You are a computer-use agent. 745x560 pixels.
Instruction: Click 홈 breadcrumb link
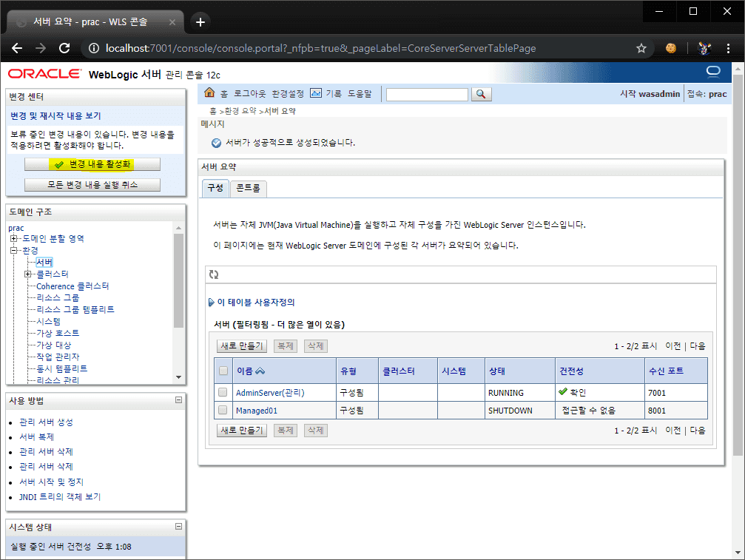click(213, 111)
